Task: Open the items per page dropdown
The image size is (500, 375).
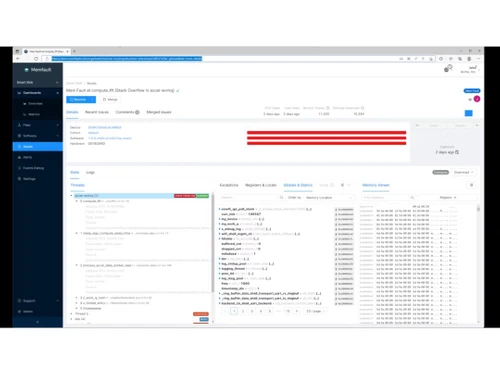Action: 315,311
